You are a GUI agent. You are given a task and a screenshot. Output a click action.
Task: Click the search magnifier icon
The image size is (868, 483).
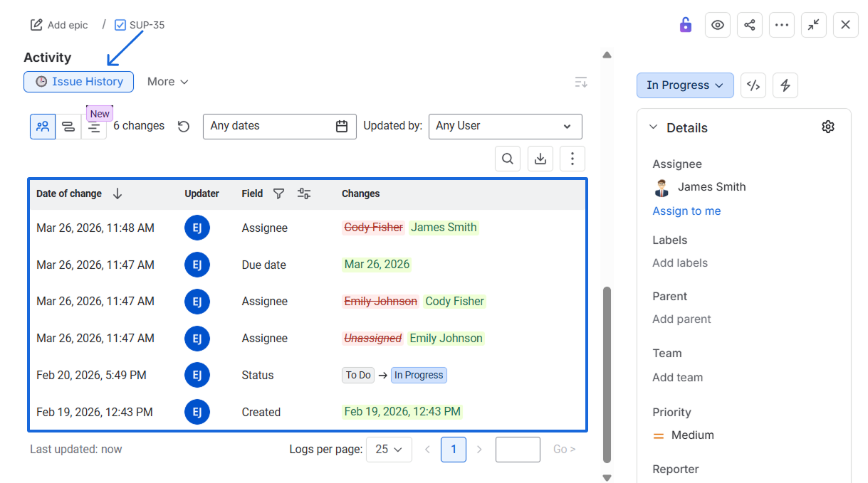pyautogui.click(x=508, y=159)
